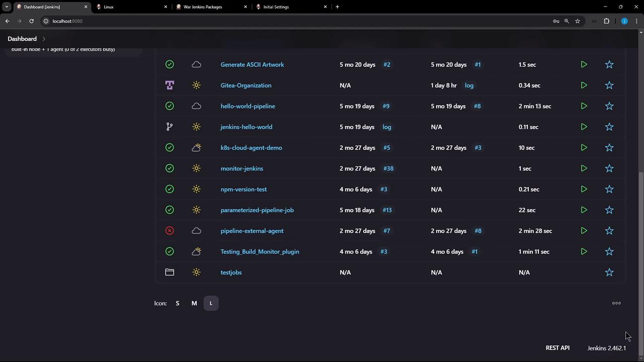Set icon size to S
The width and height of the screenshot is (644, 362).
(x=177, y=303)
